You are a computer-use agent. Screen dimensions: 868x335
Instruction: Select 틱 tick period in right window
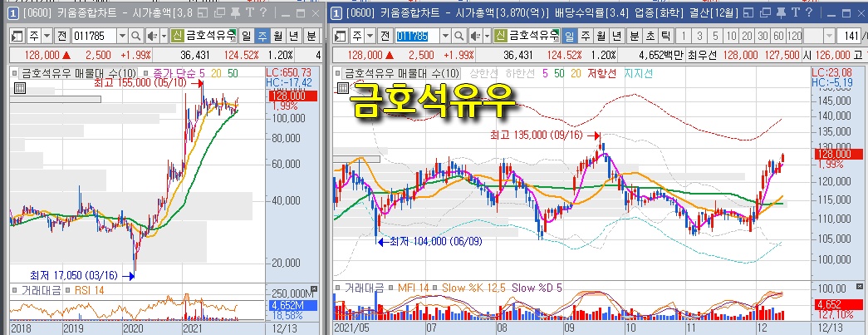coord(665,37)
